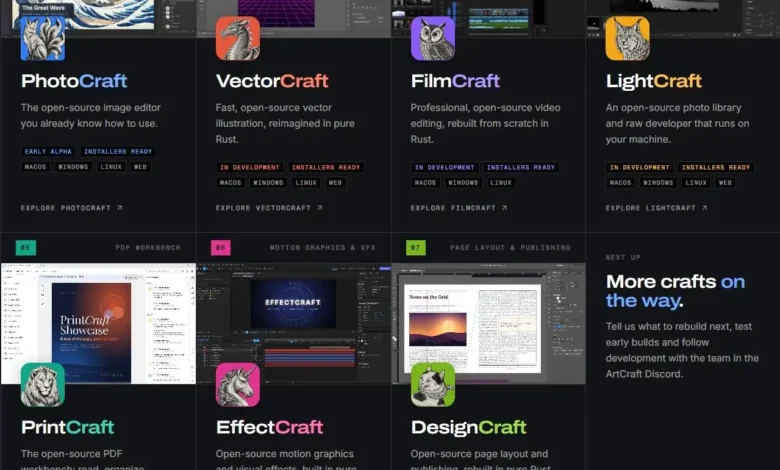780x470 pixels.
Task: Click the LightCraft heading
Action: [654, 81]
